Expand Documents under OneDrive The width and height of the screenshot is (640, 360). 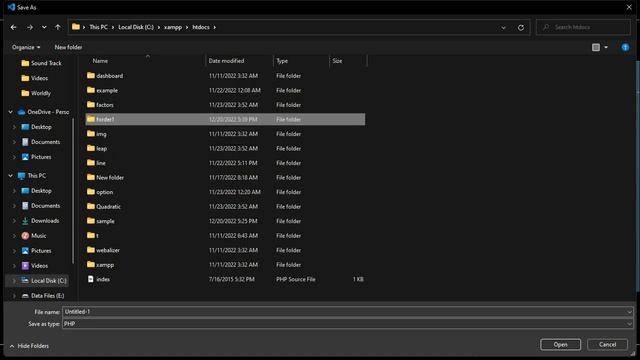pos(14,142)
